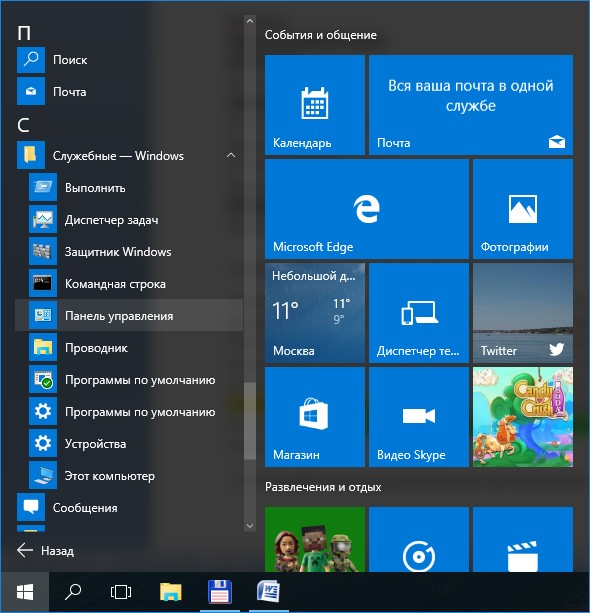
Task: Open the Видео Skype tile
Action: click(x=419, y=417)
